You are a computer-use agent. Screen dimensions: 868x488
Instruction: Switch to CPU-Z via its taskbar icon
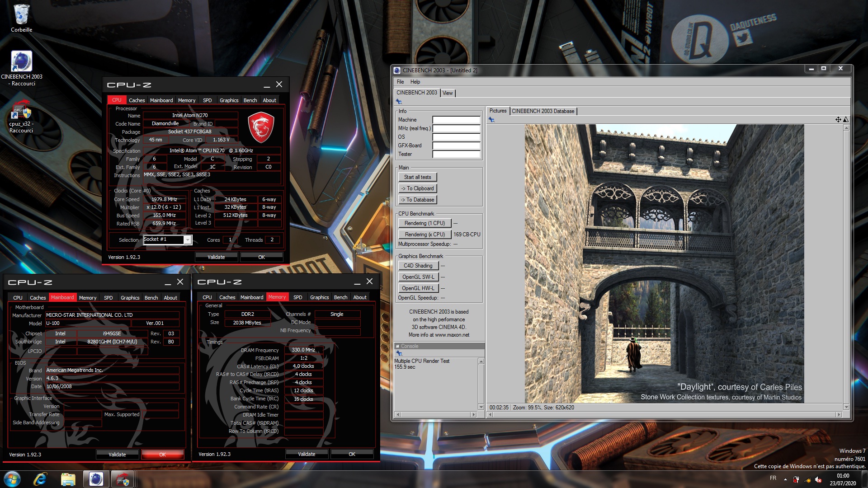(x=123, y=479)
